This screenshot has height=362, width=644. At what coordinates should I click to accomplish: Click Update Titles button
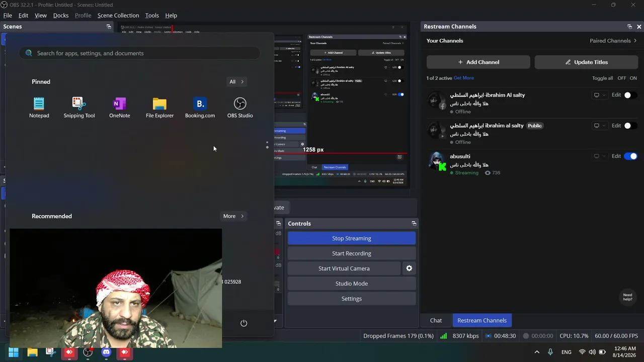(x=586, y=62)
